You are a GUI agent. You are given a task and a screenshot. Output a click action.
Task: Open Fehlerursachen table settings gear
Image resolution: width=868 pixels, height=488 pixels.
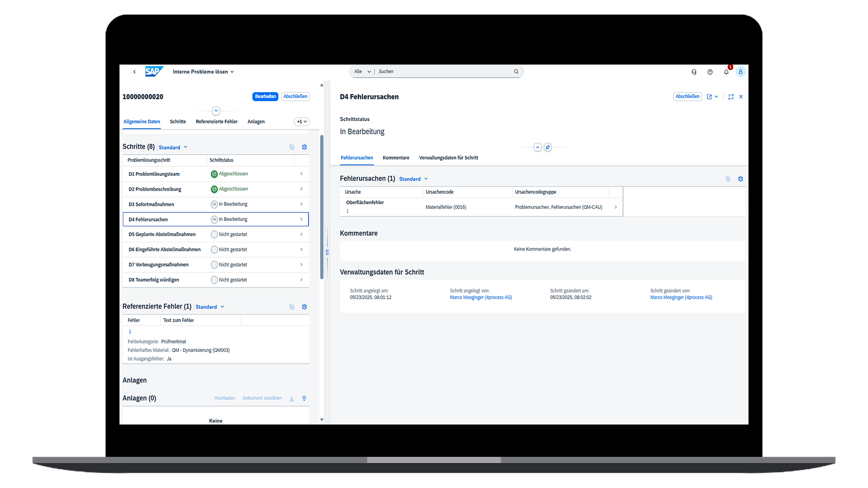point(740,179)
